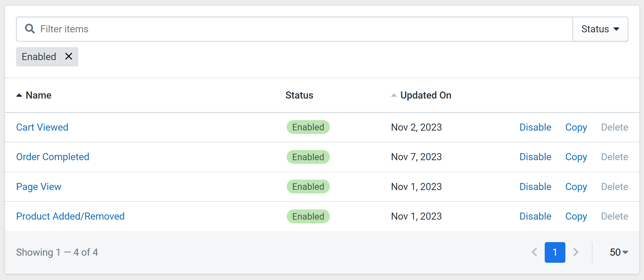Image resolution: width=644 pixels, height=280 pixels.
Task: Remove the Enabled filter chip
Action: coord(69,56)
